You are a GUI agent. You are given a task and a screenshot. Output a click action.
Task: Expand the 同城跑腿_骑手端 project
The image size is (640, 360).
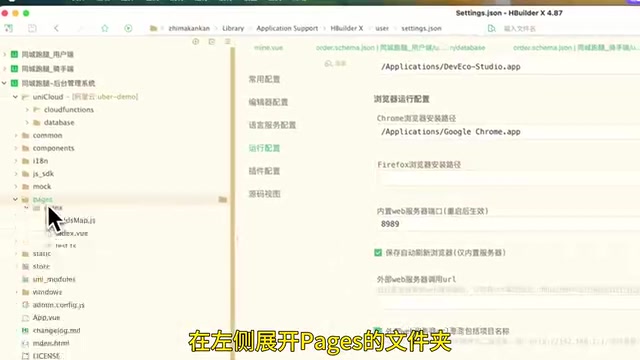(4, 69)
